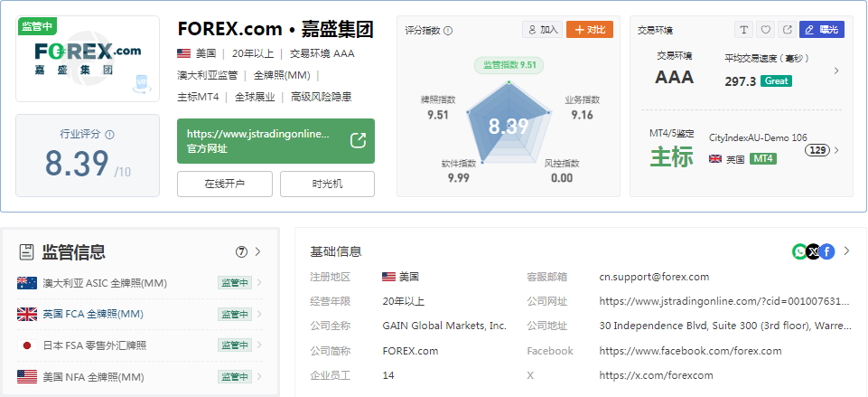Click the WhatsApp icon in 基础信息
Screen dimensions: 868x397
click(800, 251)
